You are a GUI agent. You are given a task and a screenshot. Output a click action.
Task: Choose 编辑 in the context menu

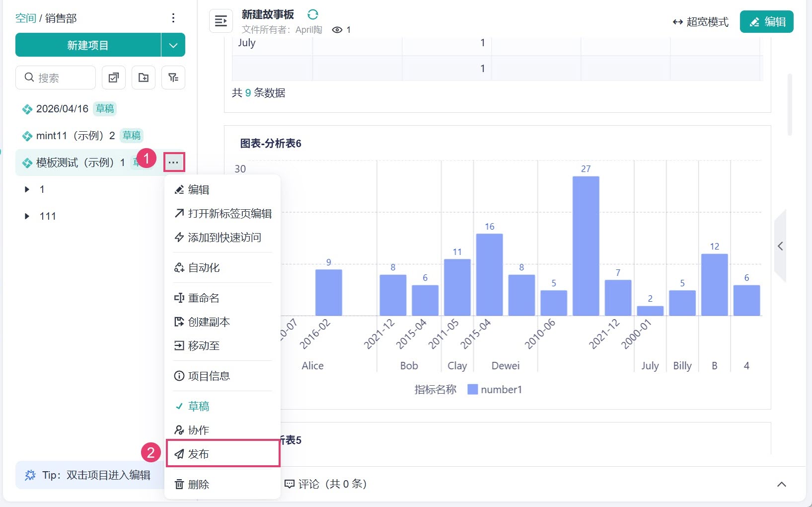(x=222, y=189)
